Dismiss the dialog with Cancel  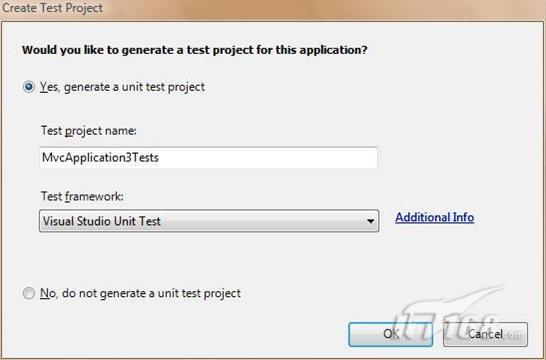pos(485,334)
